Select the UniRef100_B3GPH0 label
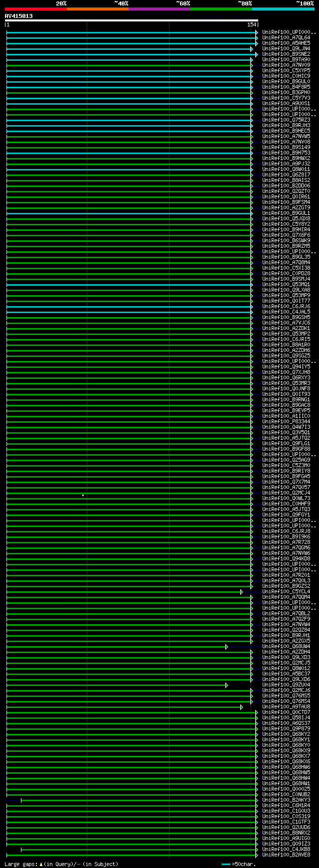 (x=286, y=93)
